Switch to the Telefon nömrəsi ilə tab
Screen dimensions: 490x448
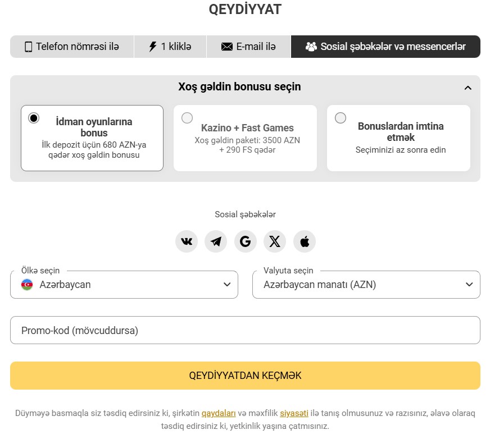pyautogui.click(x=72, y=47)
